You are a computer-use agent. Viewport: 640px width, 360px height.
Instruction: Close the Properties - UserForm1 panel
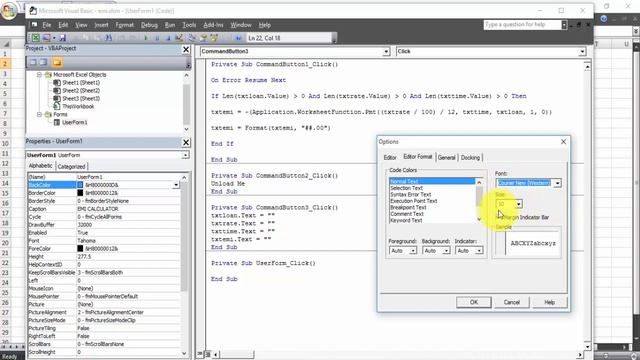coord(186,142)
